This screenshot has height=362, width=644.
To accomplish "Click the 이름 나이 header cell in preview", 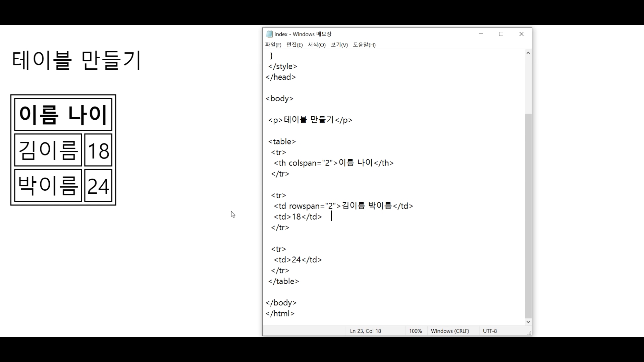I will pyautogui.click(x=63, y=114).
